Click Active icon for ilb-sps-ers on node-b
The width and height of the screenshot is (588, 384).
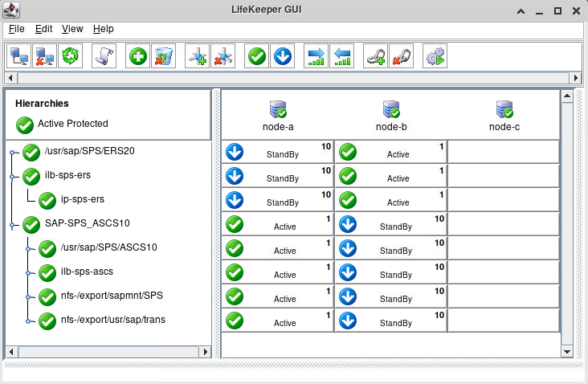[348, 176]
